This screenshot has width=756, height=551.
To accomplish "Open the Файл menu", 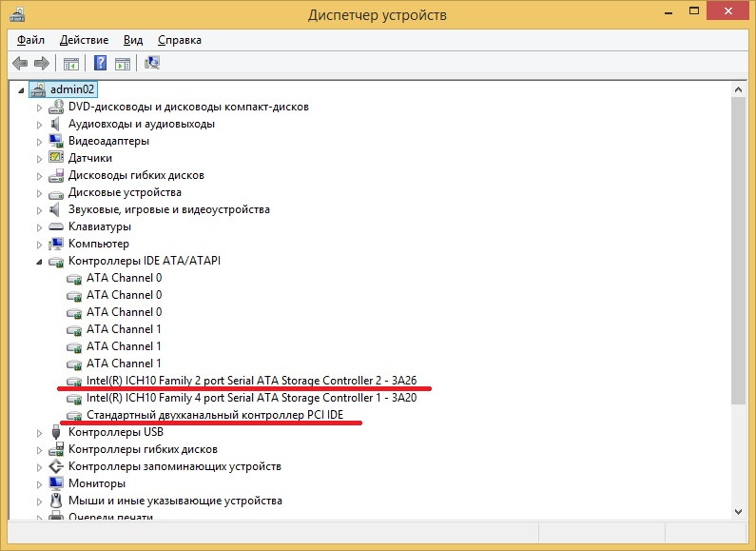I will point(30,40).
